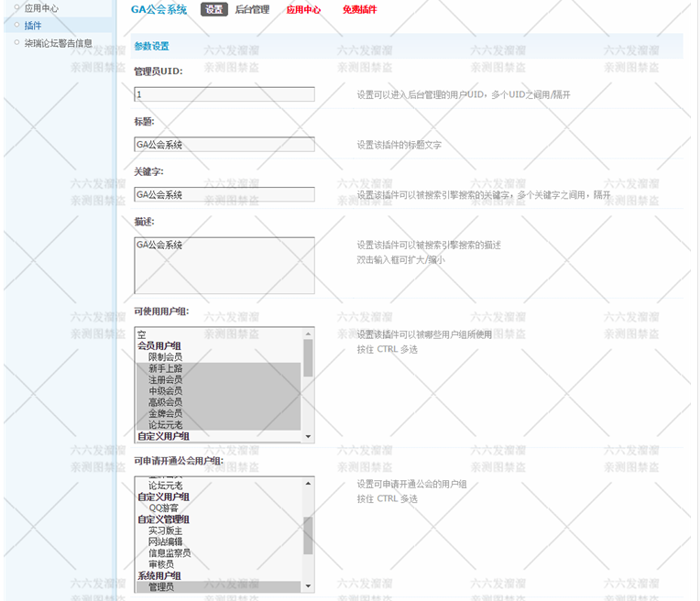Select 空 in 可使用用户组 list
Image resolution: width=700 pixels, height=601 pixels.
tap(219, 334)
